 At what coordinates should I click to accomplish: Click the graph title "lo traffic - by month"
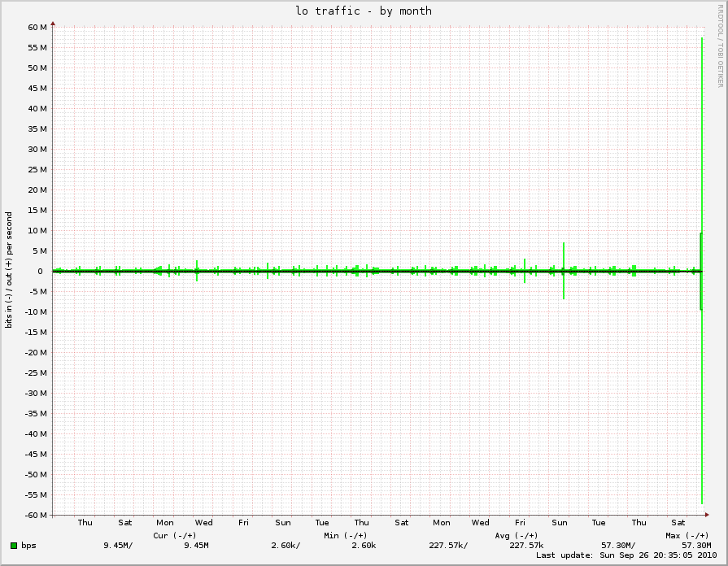coord(364,11)
